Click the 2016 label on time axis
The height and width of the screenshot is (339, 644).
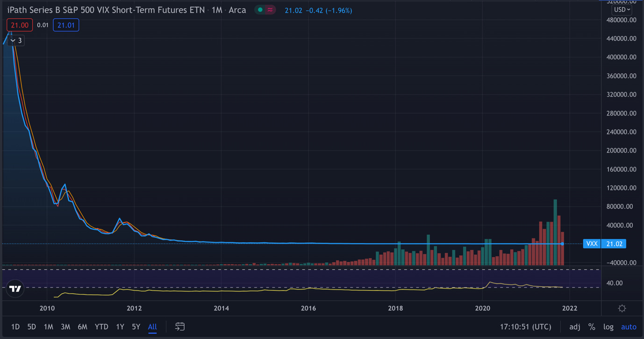pyautogui.click(x=308, y=308)
